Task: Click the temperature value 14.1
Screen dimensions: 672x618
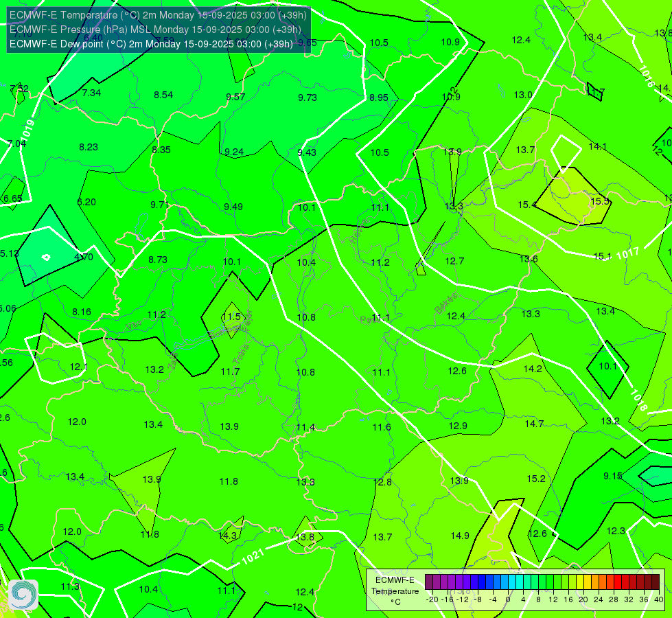Action: click(597, 146)
